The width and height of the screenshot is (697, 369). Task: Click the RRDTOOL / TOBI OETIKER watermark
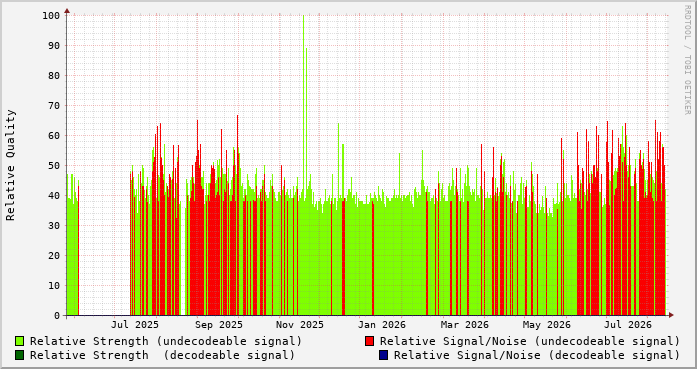click(687, 60)
